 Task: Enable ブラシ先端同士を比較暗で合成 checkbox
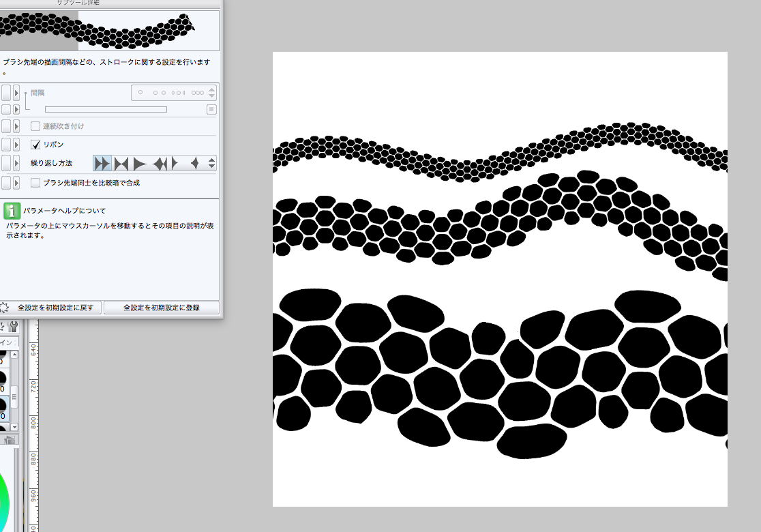click(36, 183)
